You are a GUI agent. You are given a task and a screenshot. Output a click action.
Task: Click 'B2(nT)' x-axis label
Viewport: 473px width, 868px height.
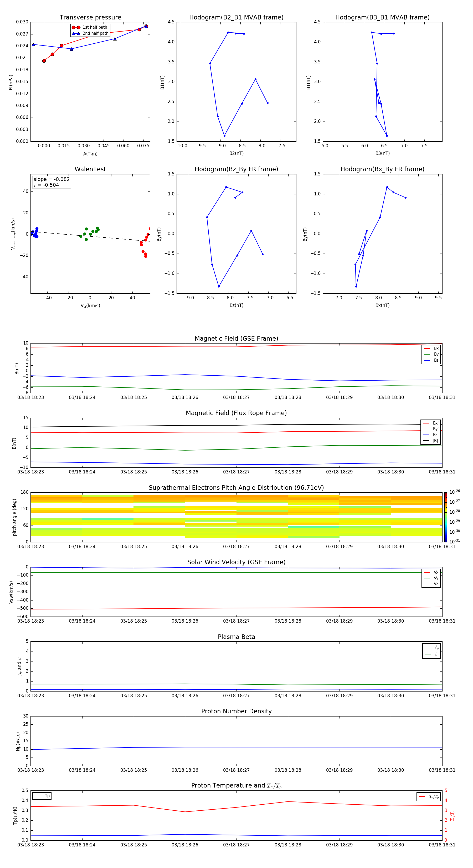[x=236, y=153]
